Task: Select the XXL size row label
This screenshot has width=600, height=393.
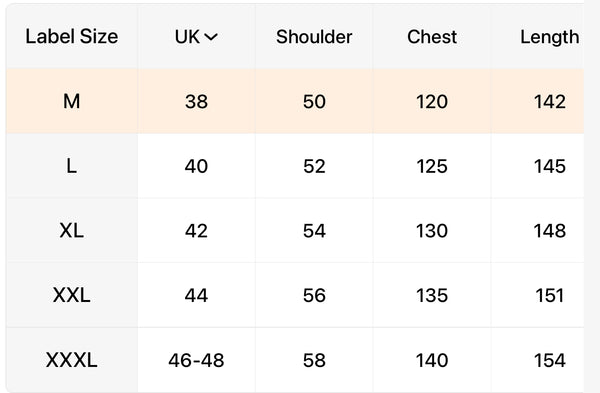Action: (72, 295)
